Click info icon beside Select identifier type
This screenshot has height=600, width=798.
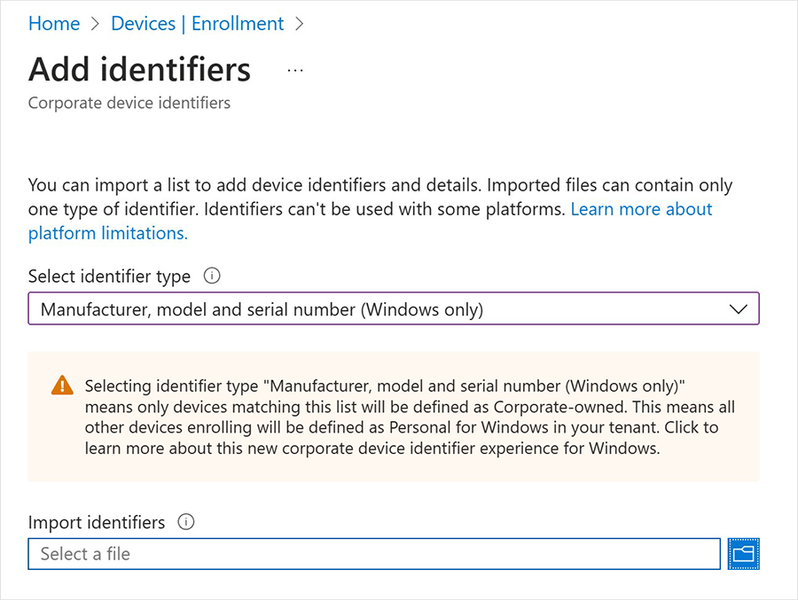pyautogui.click(x=211, y=276)
